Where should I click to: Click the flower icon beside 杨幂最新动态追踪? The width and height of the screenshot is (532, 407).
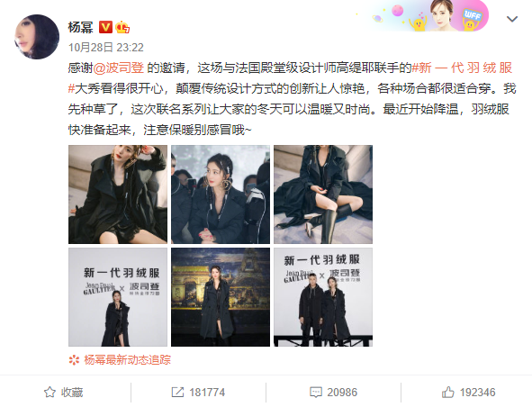(x=74, y=360)
